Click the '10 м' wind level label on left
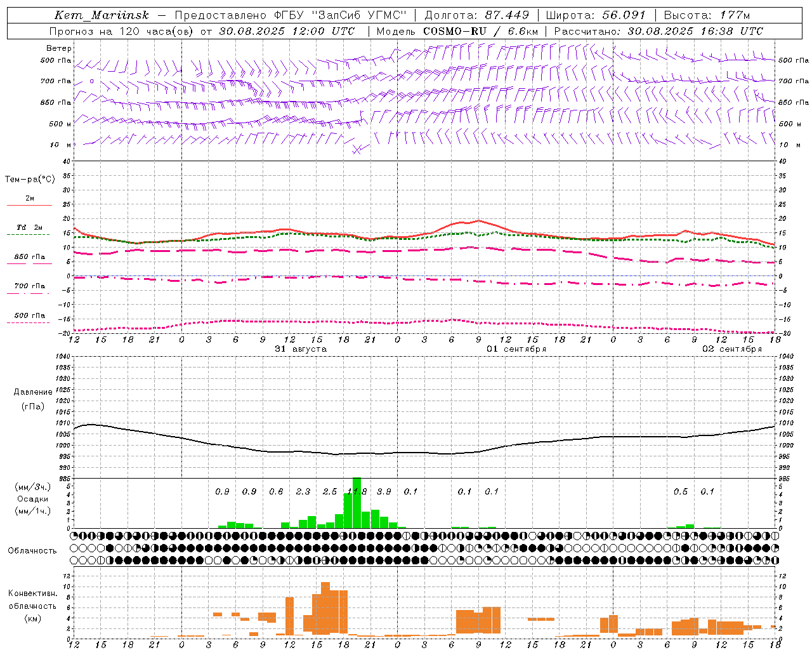This screenshot has height=650, width=812. 61,145
